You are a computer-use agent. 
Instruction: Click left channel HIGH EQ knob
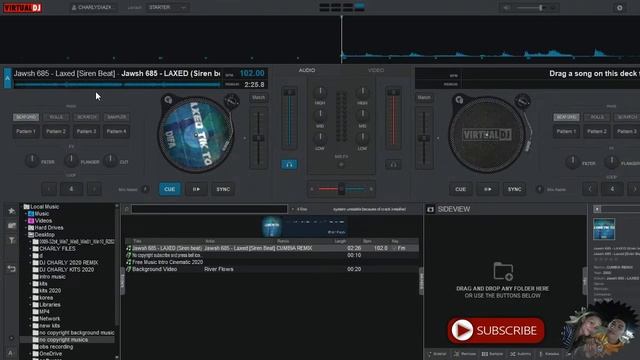(x=320, y=92)
